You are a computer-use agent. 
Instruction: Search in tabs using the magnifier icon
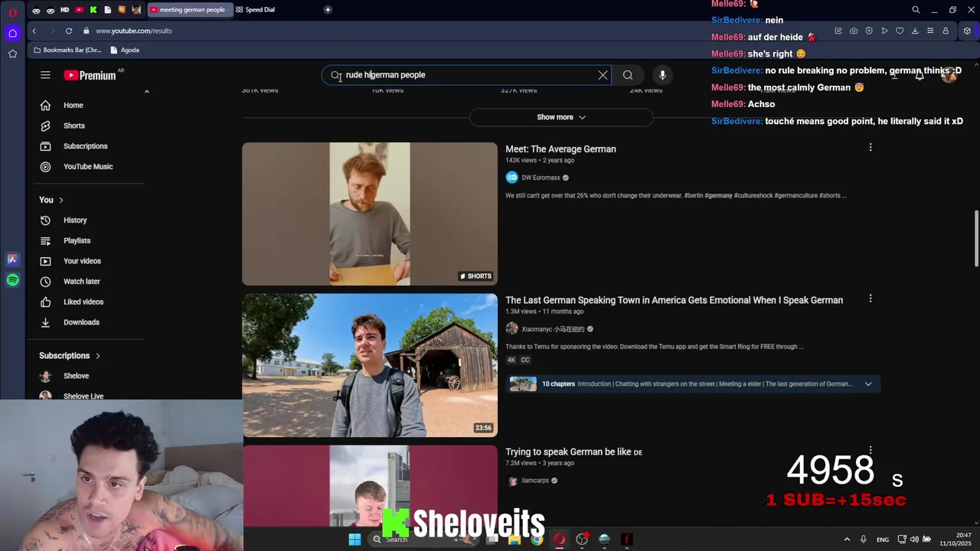pos(916,10)
